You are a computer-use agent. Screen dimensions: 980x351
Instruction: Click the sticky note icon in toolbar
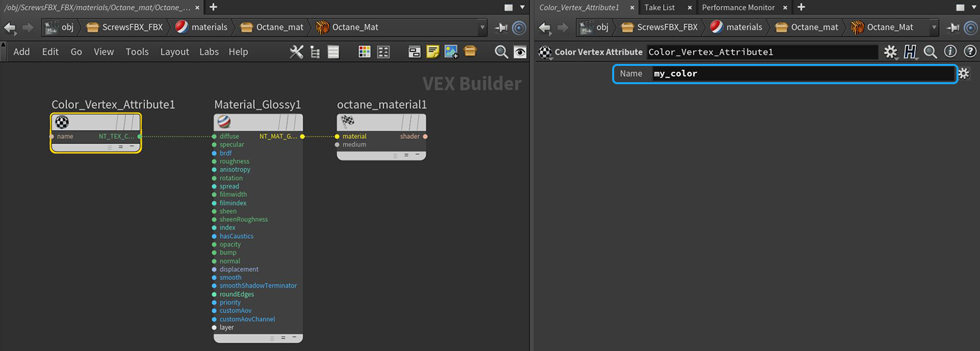[433, 52]
